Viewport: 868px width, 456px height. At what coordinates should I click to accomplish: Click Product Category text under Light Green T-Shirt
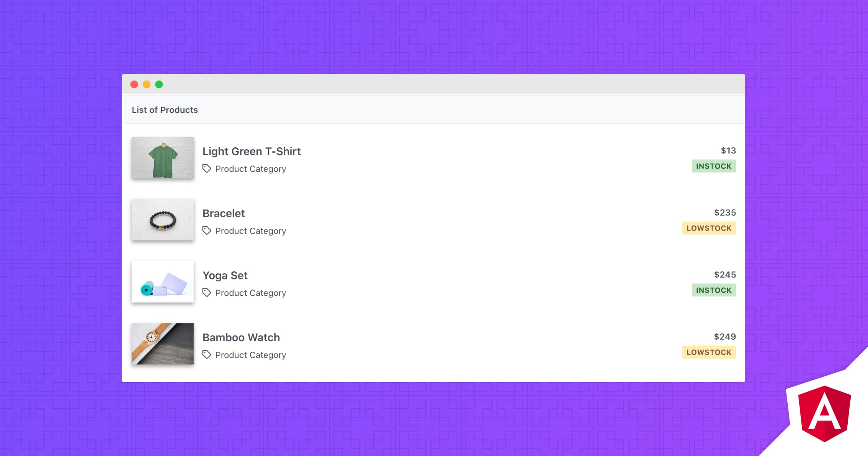point(251,169)
